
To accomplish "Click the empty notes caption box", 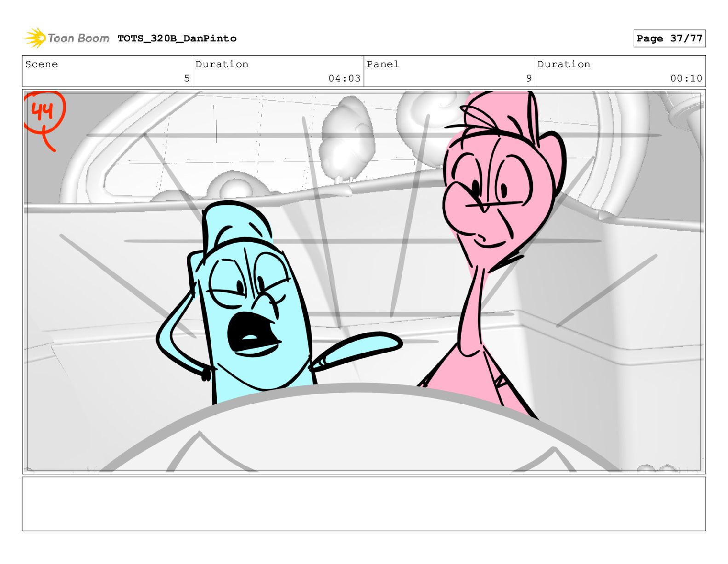I will tap(364, 504).
